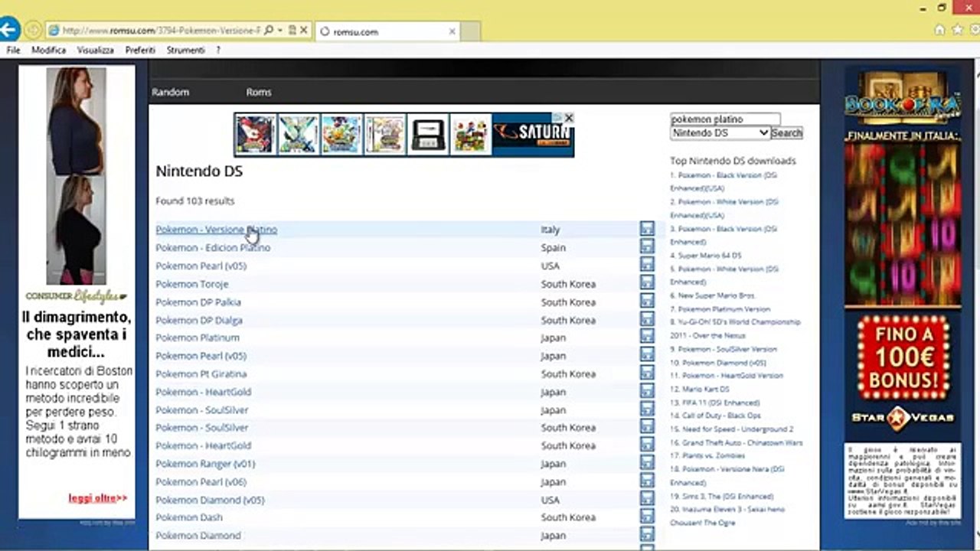Click the 'Found 103 results' text
The image size is (980, 551).
click(x=194, y=201)
